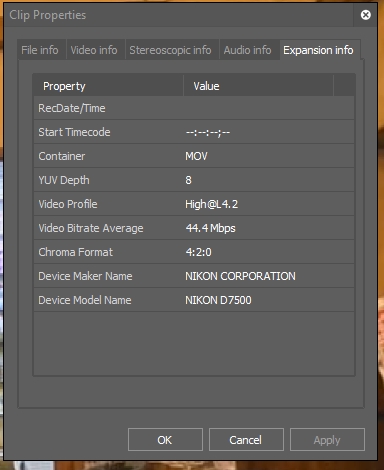Switch to the File info tab
This screenshot has width=384, height=470.
pyautogui.click(x=40, y=50)
